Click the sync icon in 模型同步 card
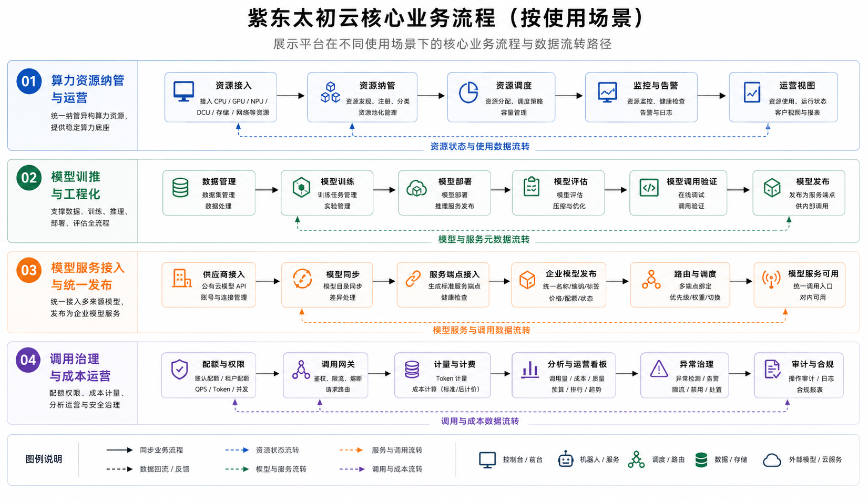Screen dimensions: 868x501 click(x=302, y=279)
